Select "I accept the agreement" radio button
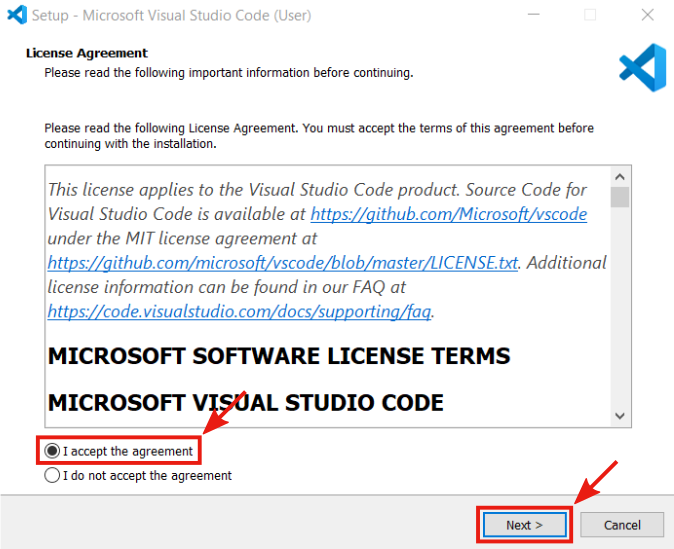This screenshot has height=549, width=674. [x=52, y=451]
